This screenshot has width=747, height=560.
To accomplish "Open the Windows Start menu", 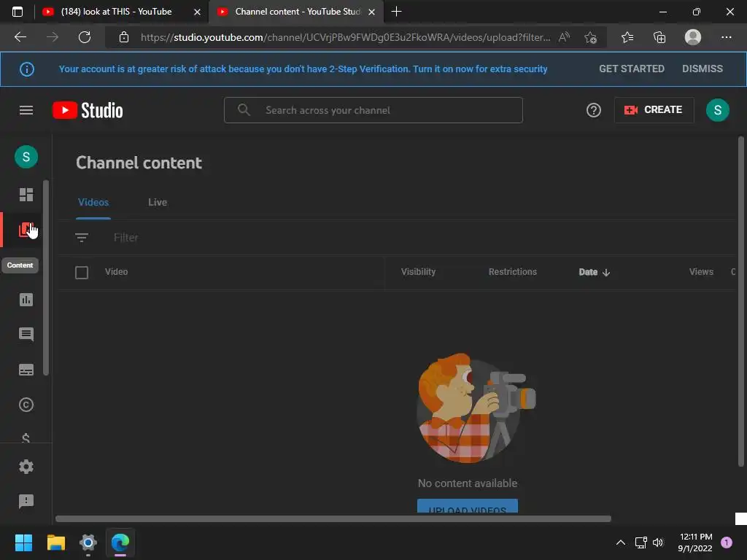I will pyautogui.click(x=23, y=542).
